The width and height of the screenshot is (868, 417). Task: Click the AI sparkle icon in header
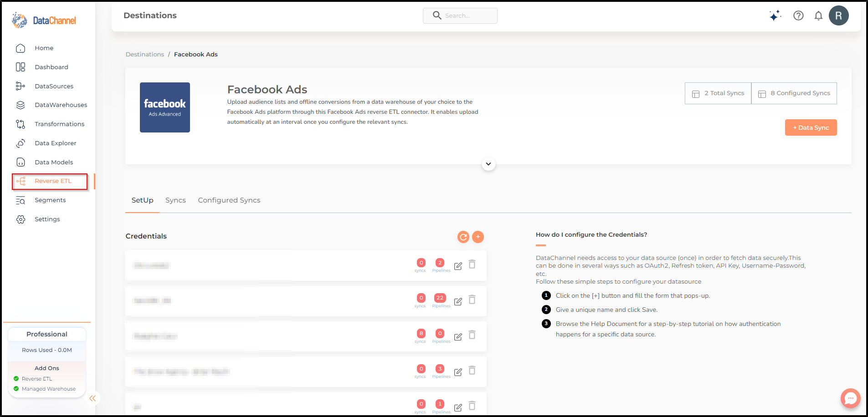(775, 16)
